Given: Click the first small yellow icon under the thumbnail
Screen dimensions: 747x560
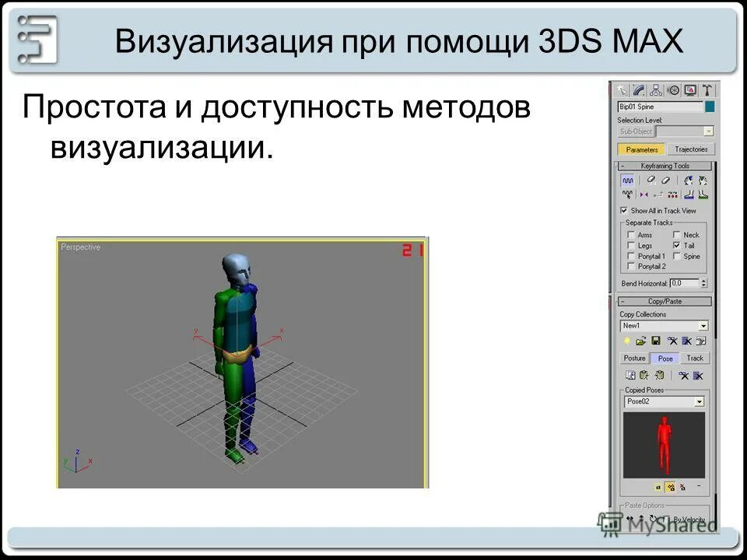Looking at the screenshot, I should pos(658,487).
